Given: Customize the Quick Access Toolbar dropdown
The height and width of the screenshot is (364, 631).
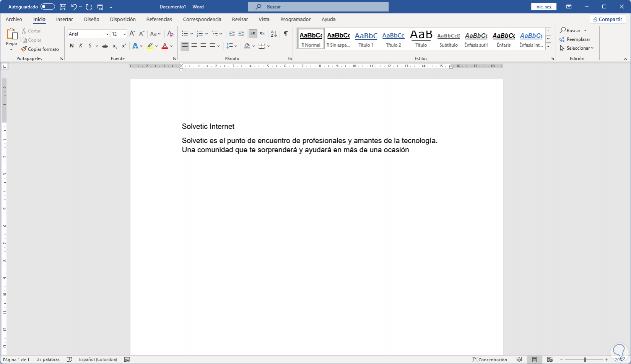Looking at the screenshot, I should 111,7.
